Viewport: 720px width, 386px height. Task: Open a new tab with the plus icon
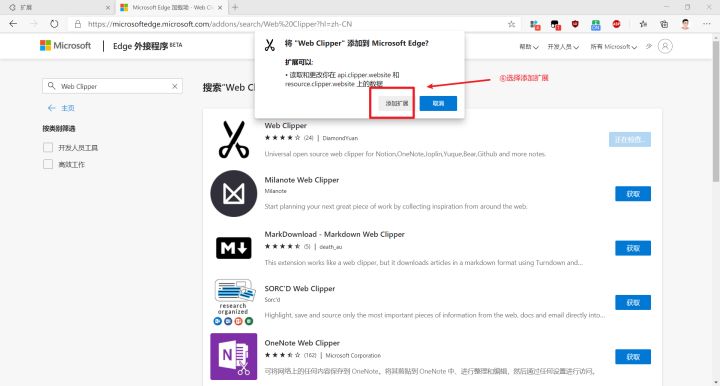coord(235,7)
